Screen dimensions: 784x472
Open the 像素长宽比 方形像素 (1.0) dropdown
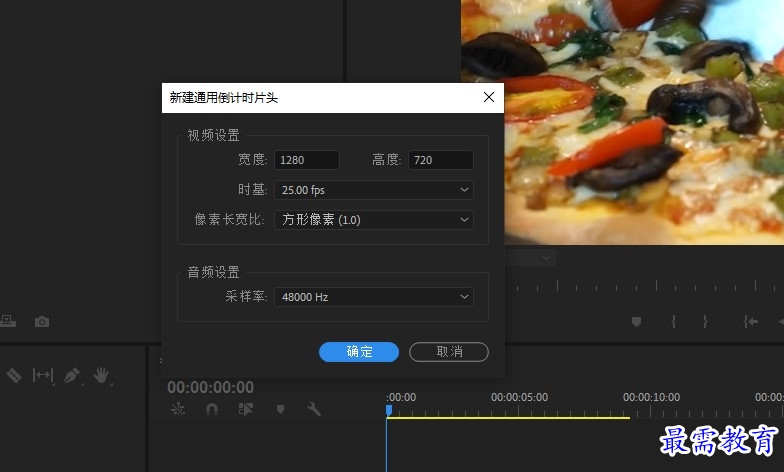click(x=374, y=220)
